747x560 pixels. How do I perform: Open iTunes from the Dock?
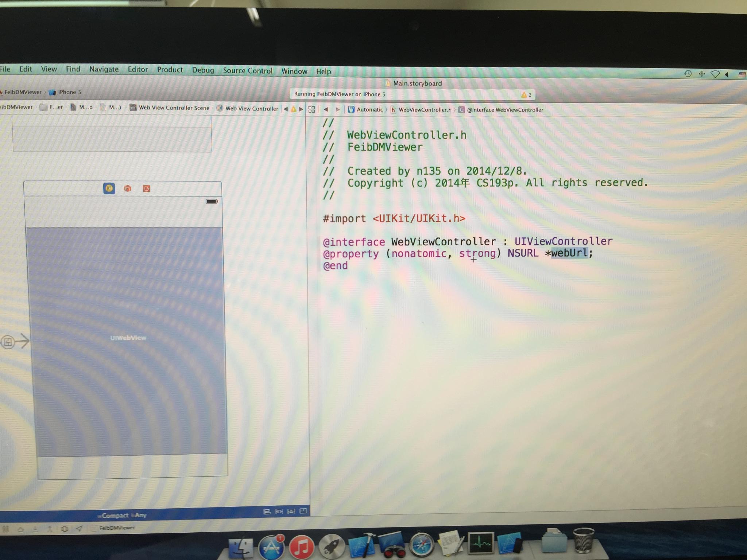point(301,547)
